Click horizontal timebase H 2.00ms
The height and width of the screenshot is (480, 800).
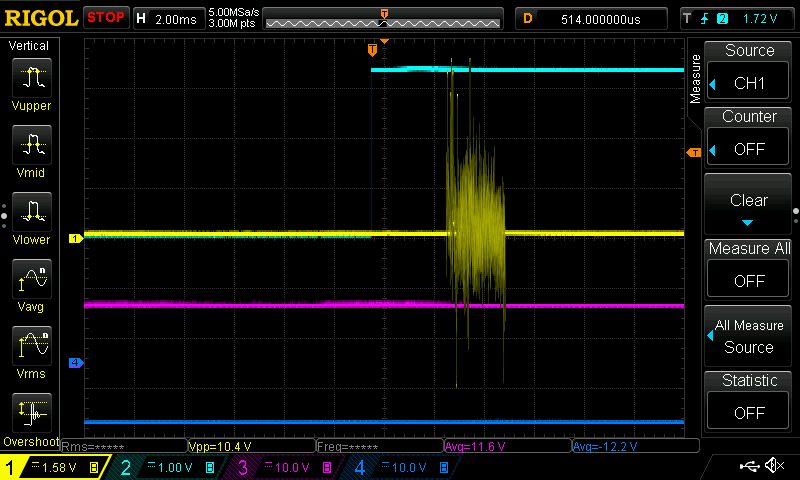tap(168, 19)
